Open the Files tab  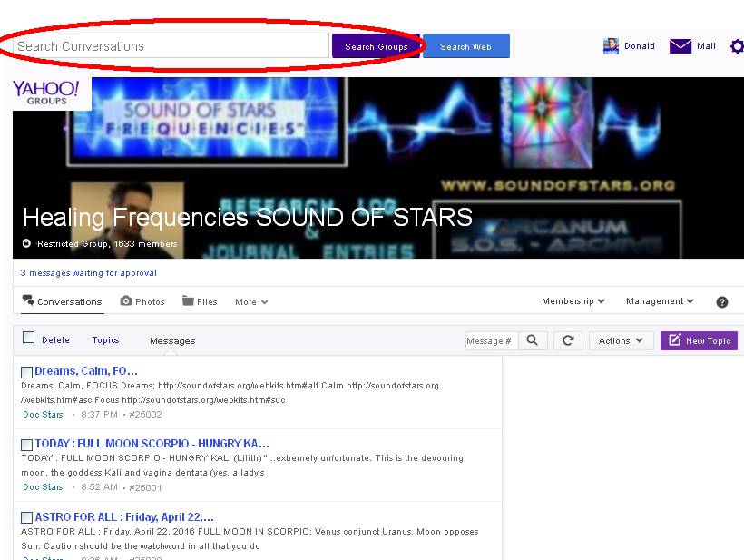(x=200, y=301)
